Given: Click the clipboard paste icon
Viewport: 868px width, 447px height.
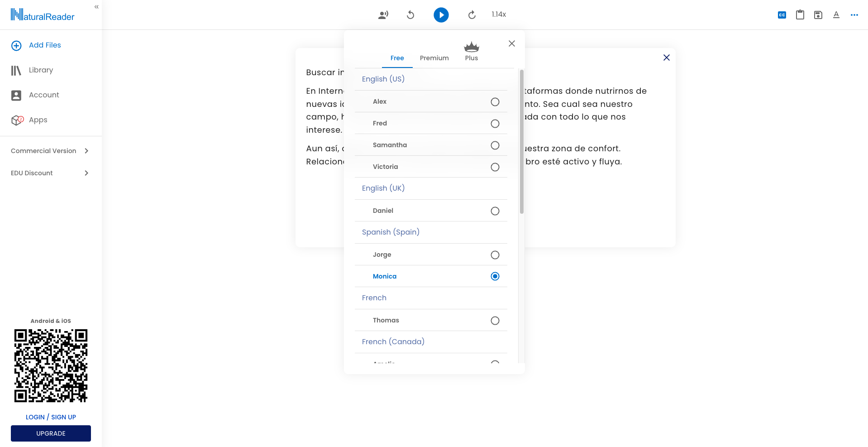Looking at the screenshot, I should tap(800, 15).
